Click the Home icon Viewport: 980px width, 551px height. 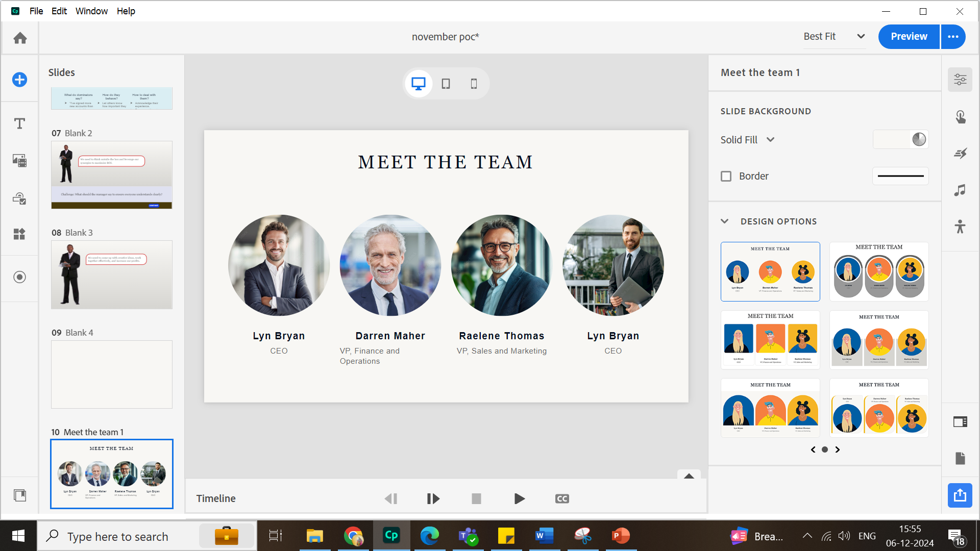(20, 38)
